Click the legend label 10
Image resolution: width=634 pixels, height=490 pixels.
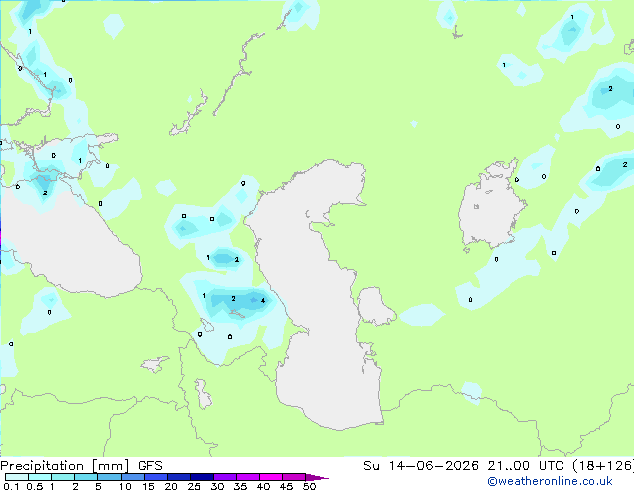125,486
